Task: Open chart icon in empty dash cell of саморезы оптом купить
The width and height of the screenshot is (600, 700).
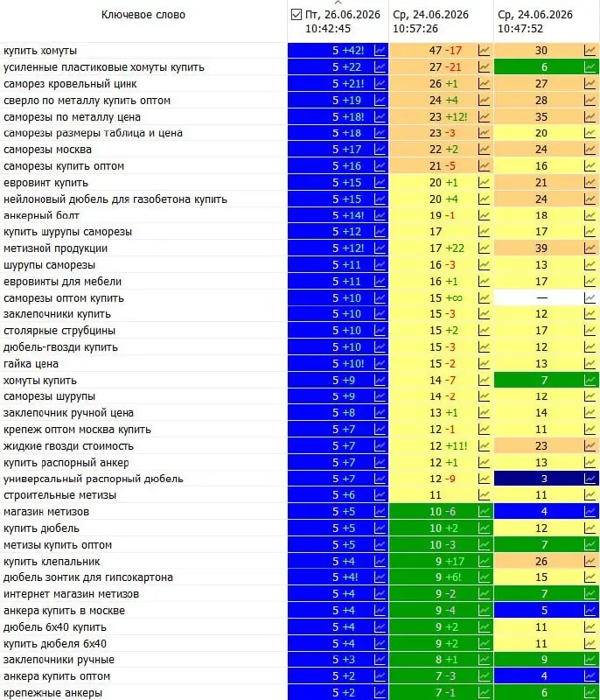Action: click(x=590, y=297)
